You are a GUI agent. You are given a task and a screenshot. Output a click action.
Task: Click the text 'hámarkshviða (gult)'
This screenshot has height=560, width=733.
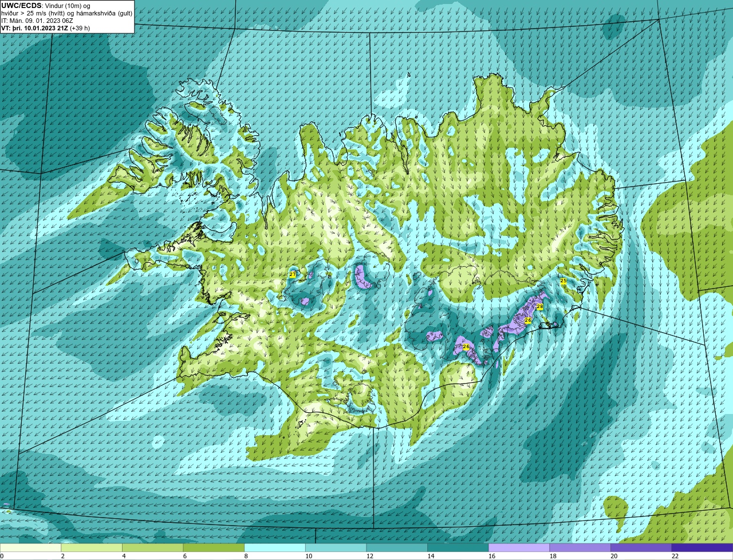(104, 13)
